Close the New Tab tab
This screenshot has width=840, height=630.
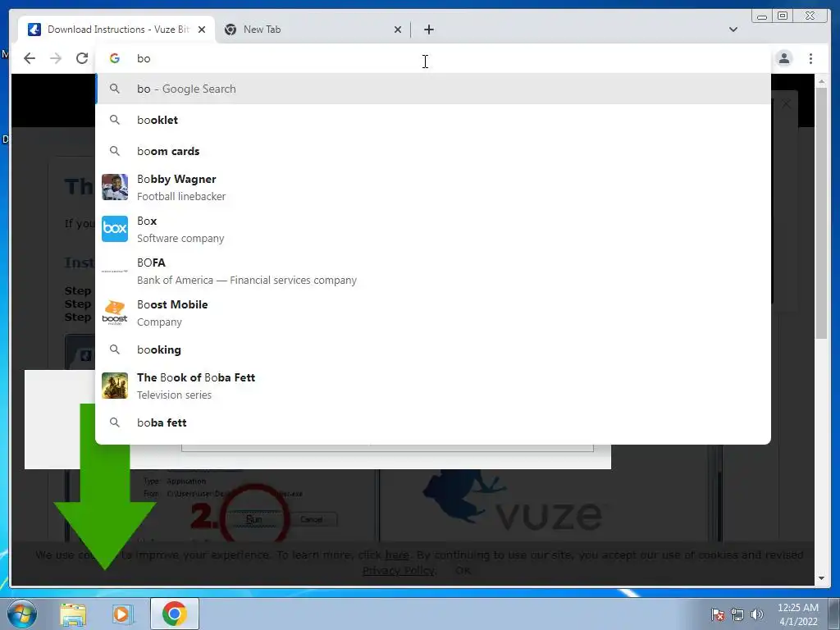[x=398, y=30]
